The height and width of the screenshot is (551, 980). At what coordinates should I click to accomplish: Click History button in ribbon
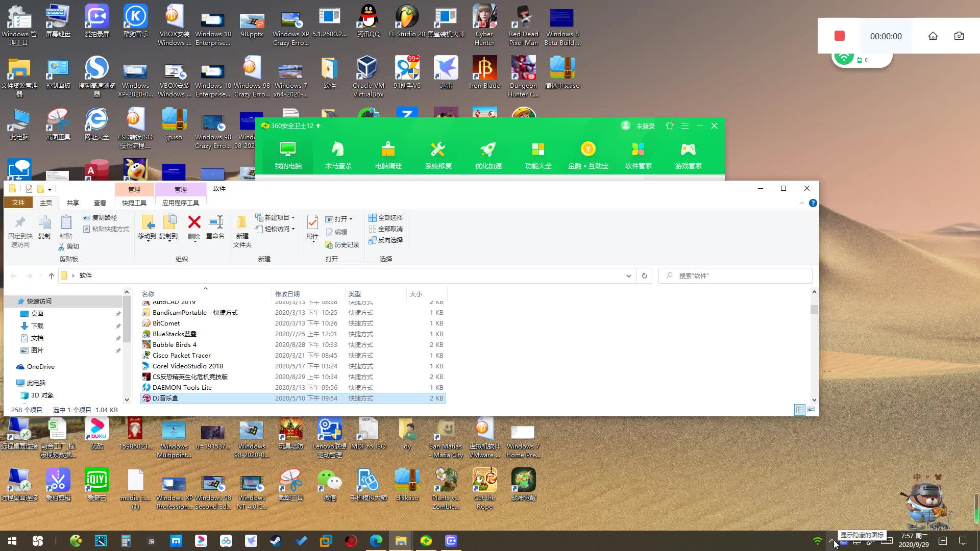pos(342,245)
